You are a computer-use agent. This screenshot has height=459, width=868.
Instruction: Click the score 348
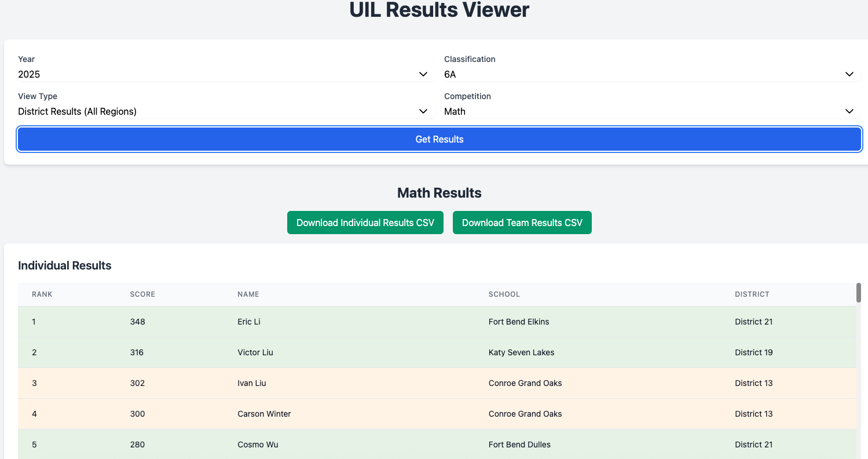pyautogui.click(x=137, y=322)
